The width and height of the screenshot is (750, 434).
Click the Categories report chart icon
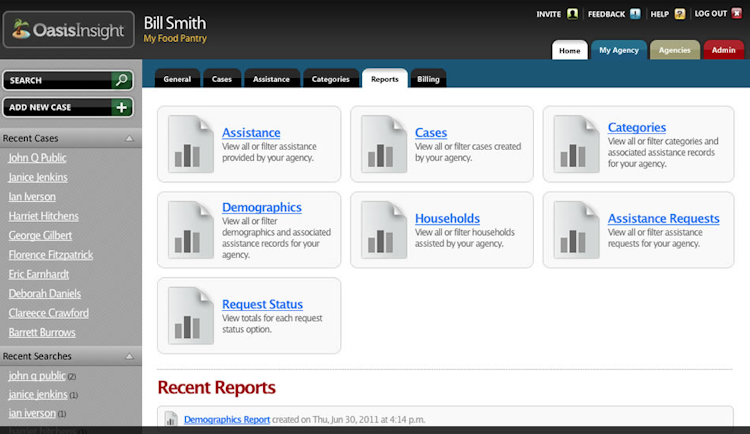(576, 144)
